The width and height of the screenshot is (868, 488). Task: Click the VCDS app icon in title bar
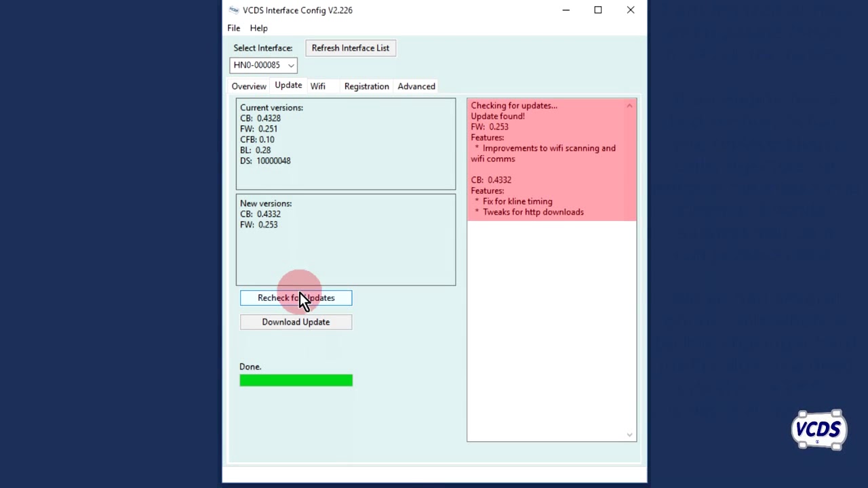[234, 10]
